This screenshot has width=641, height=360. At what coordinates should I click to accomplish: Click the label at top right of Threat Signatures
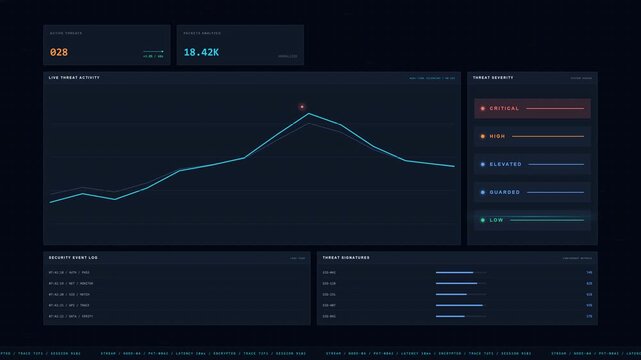coord(577,258)
